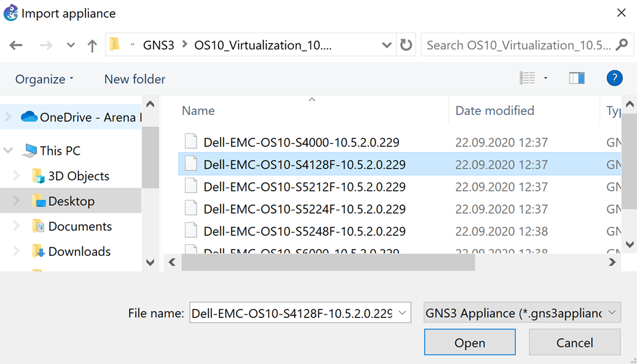Toggle the preview pane
Image resolution: width=637 pixels, height=364 pixels.
[577, 78]
